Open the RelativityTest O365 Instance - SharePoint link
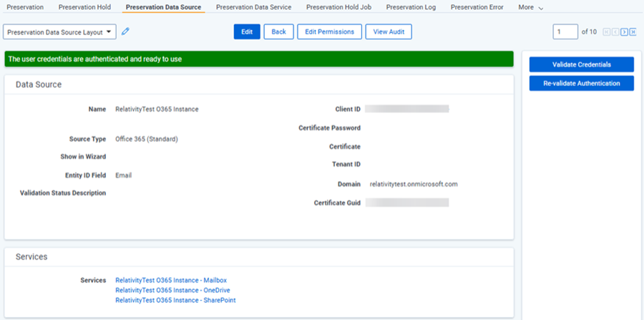This screenshot has height=320, width=644. 176,300
